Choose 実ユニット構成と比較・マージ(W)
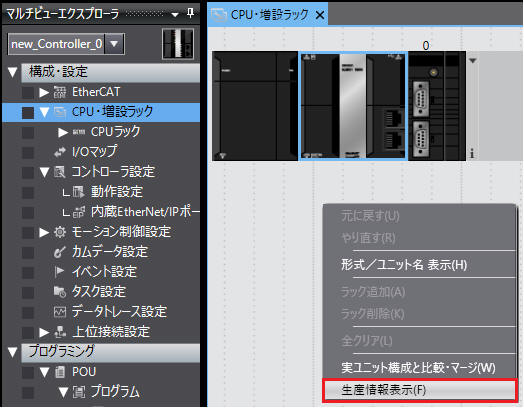Screen dimensions: 524x408 point(418,368)
